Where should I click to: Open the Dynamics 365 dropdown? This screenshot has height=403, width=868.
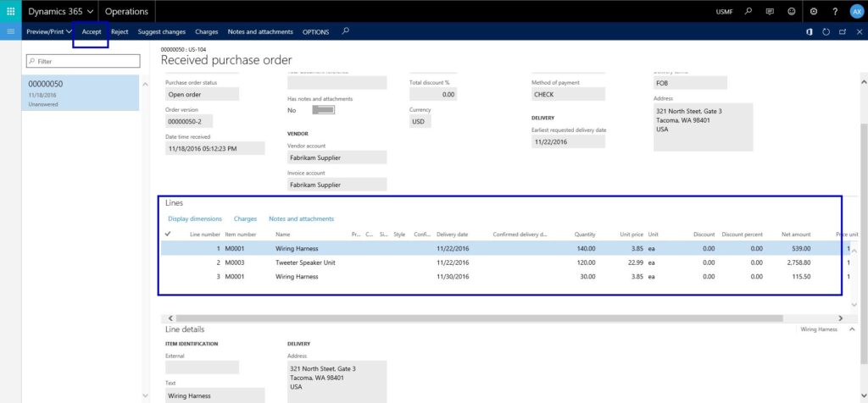click(60, 11)
